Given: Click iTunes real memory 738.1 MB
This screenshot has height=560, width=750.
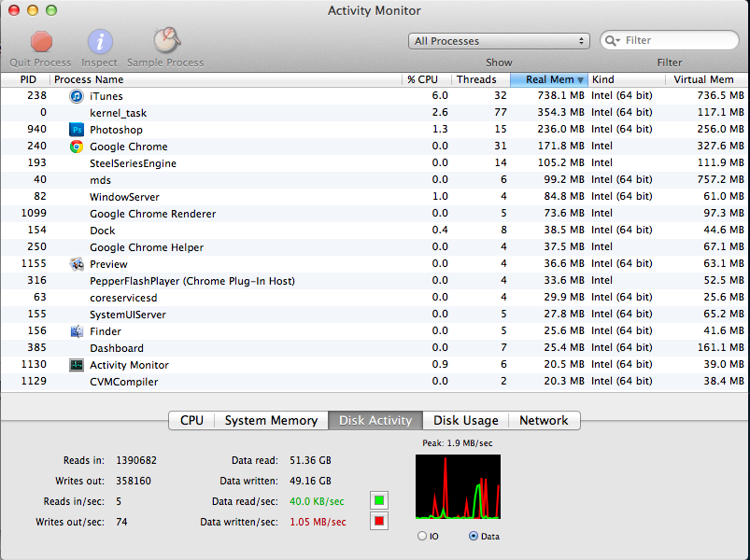Looking at the screenshot, I should click(x=560, y=95).
